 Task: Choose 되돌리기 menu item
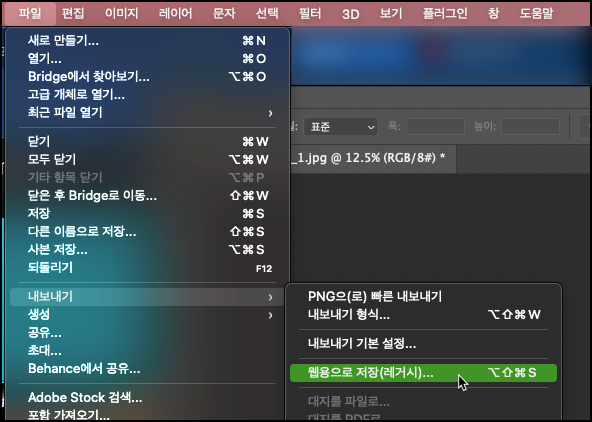[147, 268]
